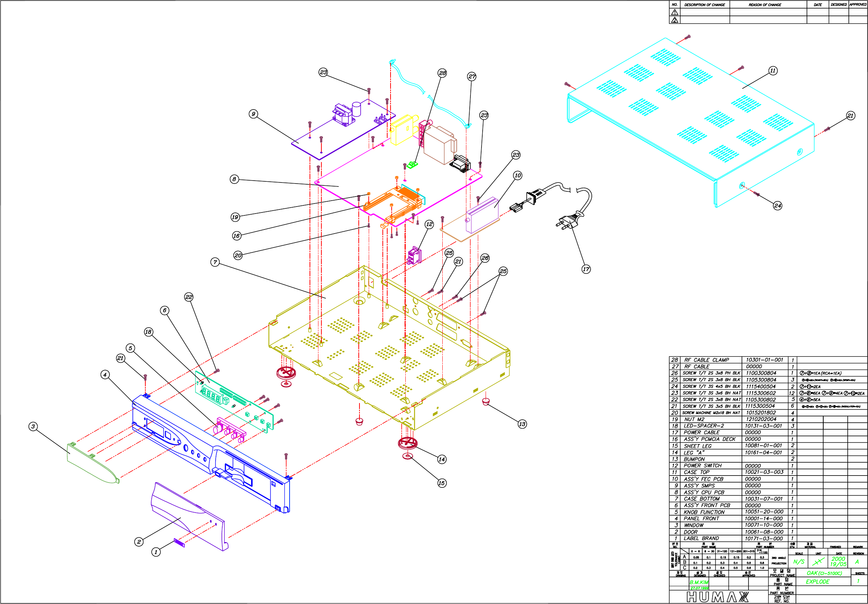Click the B.M.KIM designer name text
The height and width of the screenshot is (604, 868).
coord(699,582)
